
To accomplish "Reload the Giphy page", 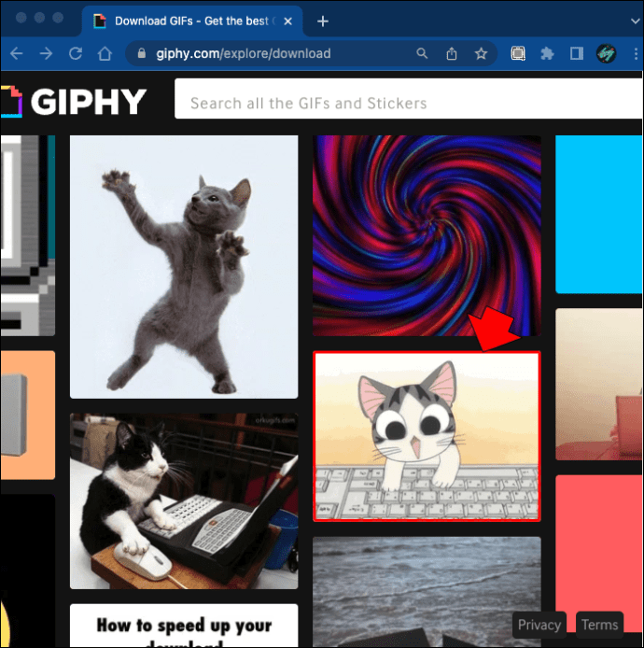I will pyautogui.click(x=76, y=53).
